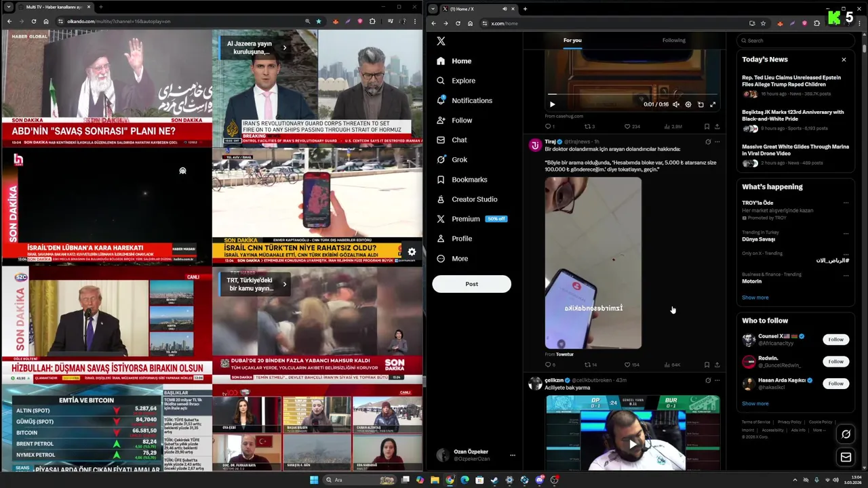868x488 pixels.
Task: Click Show more under What's happening
Action: (x=755, y=298)
